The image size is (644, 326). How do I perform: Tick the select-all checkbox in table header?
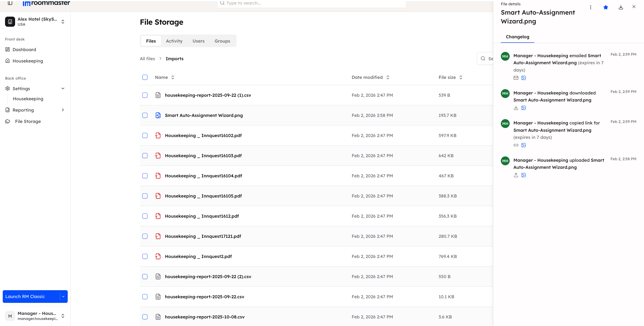[x=145, y=77]
